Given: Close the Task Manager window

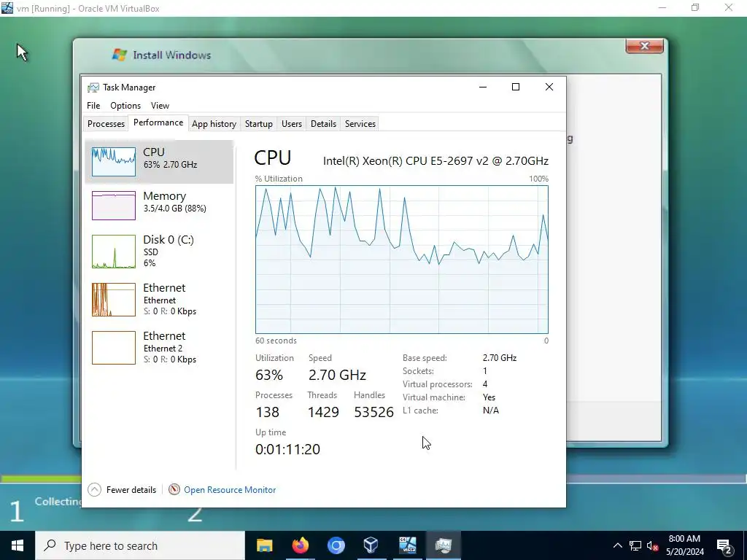Looking at the screenshot, I should pyautogui.click(x=549, y=87).
